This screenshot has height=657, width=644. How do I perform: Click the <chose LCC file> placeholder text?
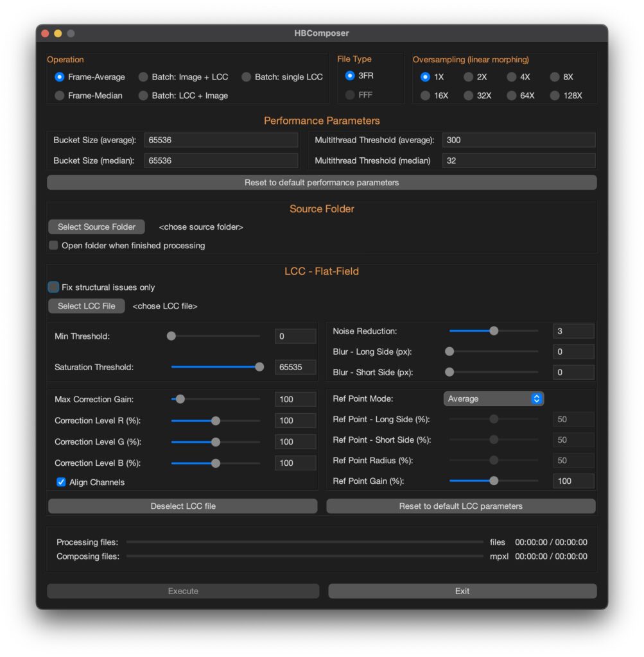165,306
